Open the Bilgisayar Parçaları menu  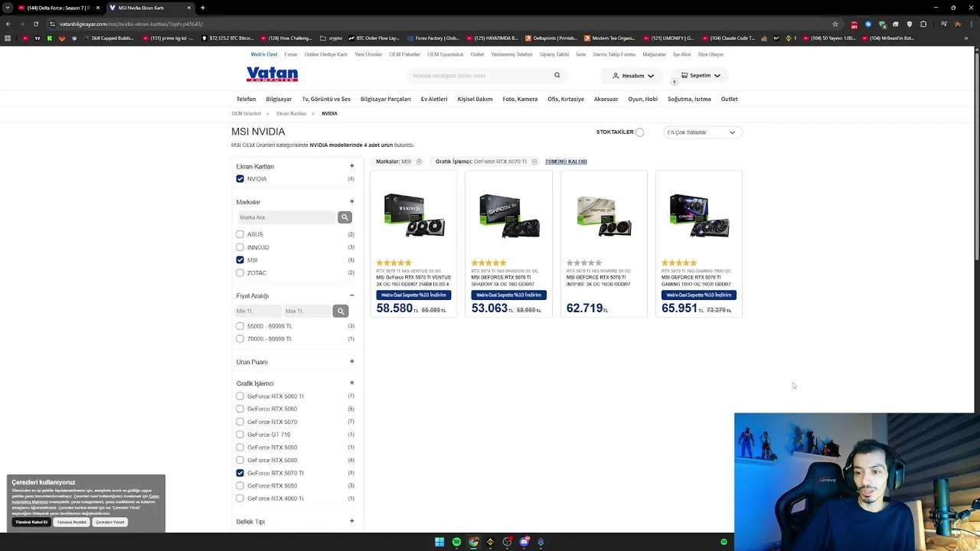tap(385, 99)
